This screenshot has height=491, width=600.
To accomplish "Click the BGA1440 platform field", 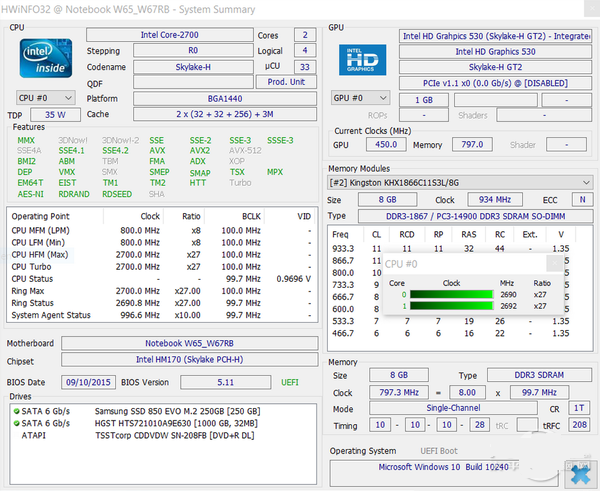I will coord(225,99).
